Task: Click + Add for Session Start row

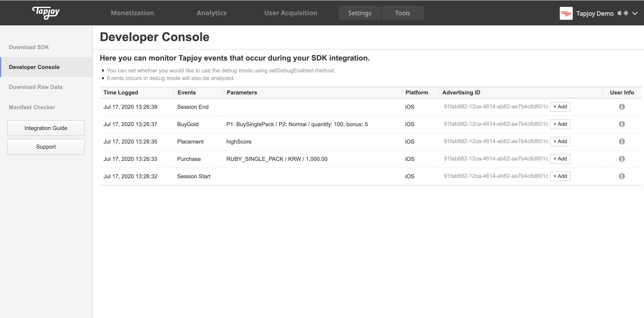Action: coord(560,176)
